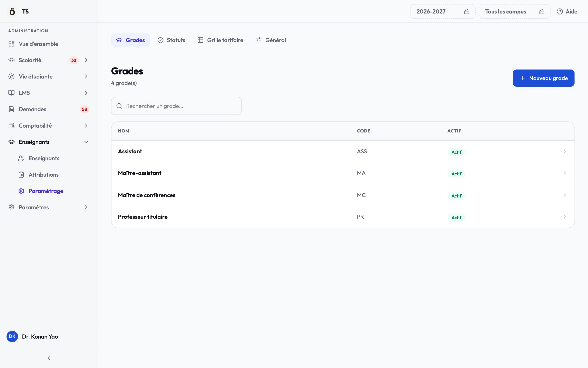This screenshot has width=588, height=368.
Task: Switch to the Grades tab
Action: 130,40
